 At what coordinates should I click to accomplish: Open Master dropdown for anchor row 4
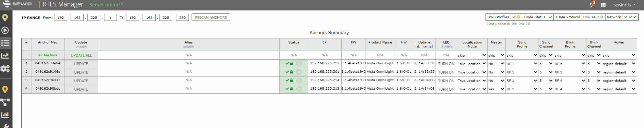click(496, 89)
